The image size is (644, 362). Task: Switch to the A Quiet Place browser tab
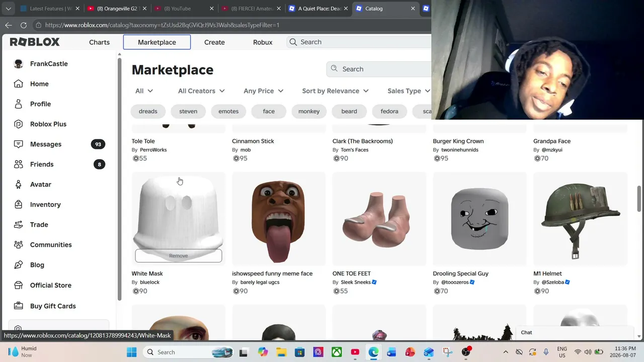(x=319, y=9)
